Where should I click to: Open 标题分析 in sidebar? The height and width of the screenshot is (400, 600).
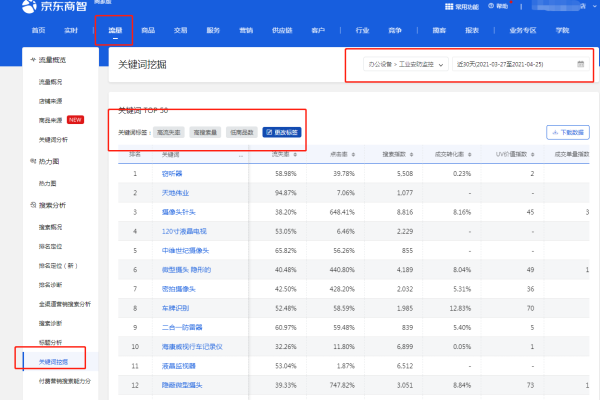(50, 342)
